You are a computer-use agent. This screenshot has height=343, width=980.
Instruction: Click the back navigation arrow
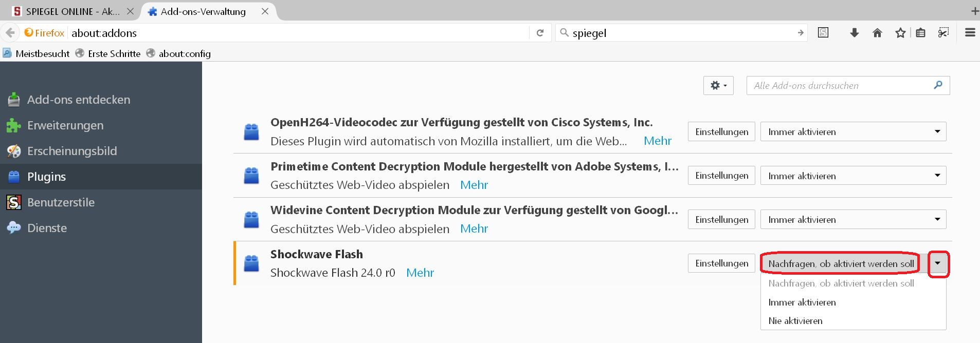point(10,33)
